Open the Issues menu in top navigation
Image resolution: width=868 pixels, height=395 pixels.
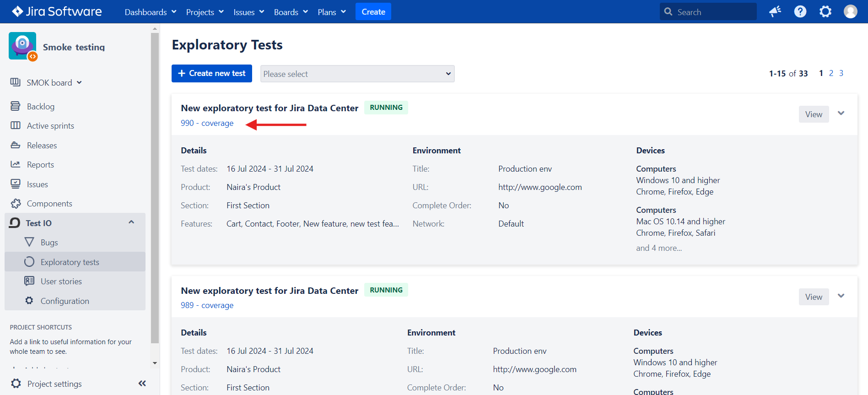pyautogui.click(x=249, y=12)
